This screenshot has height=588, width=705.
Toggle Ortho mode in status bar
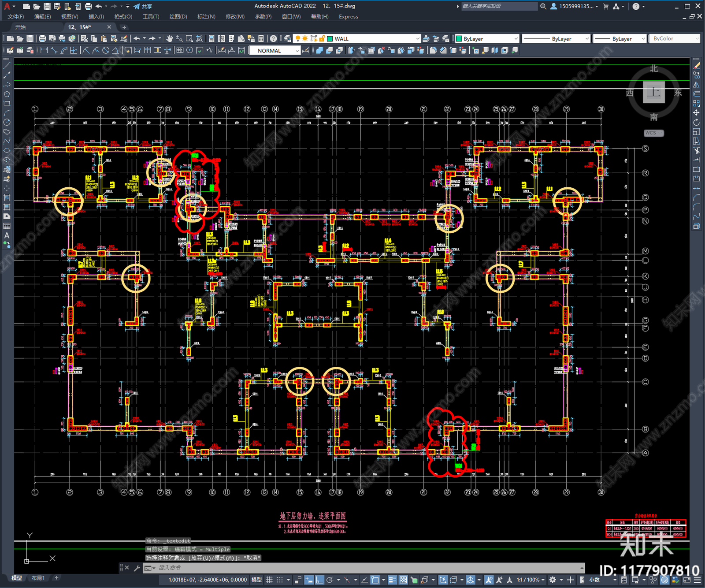pos(320,580)
